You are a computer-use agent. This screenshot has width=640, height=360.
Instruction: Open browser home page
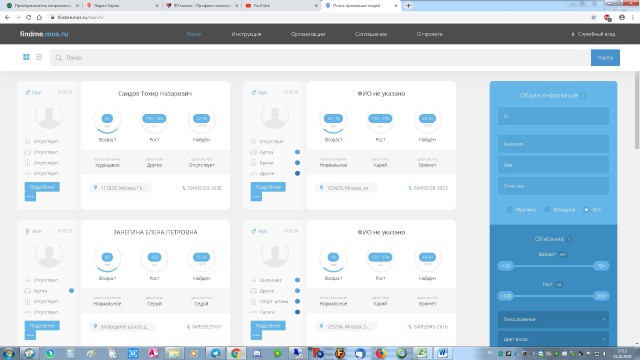[39, 17]
